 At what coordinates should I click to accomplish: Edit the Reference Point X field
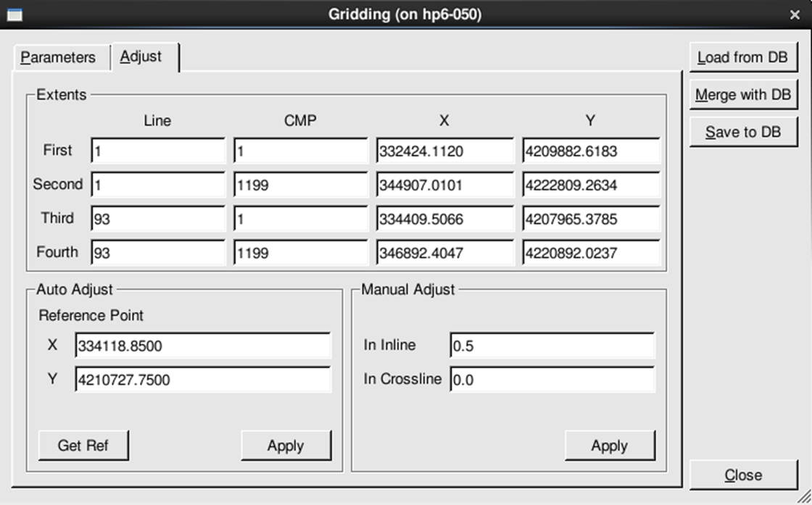coord(202,346)
